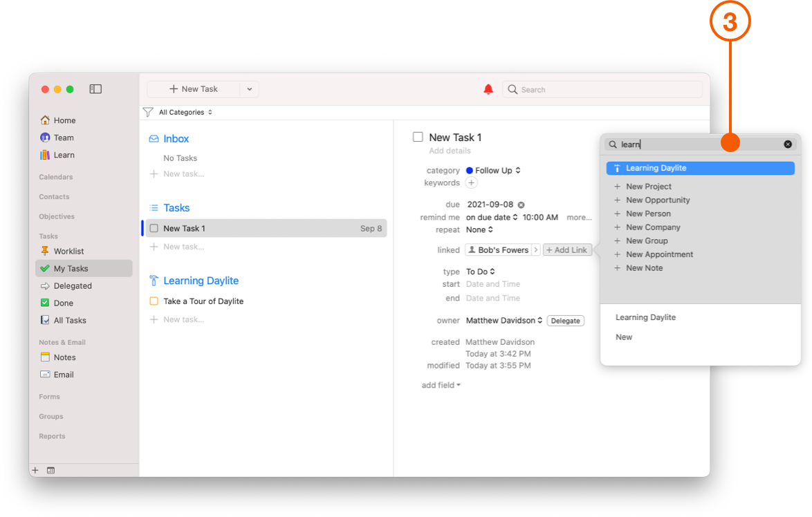The height and width of the screenshot is (517, 812).
Task: Open the All Categories filter dropdown
Action: tap(185, 112)
